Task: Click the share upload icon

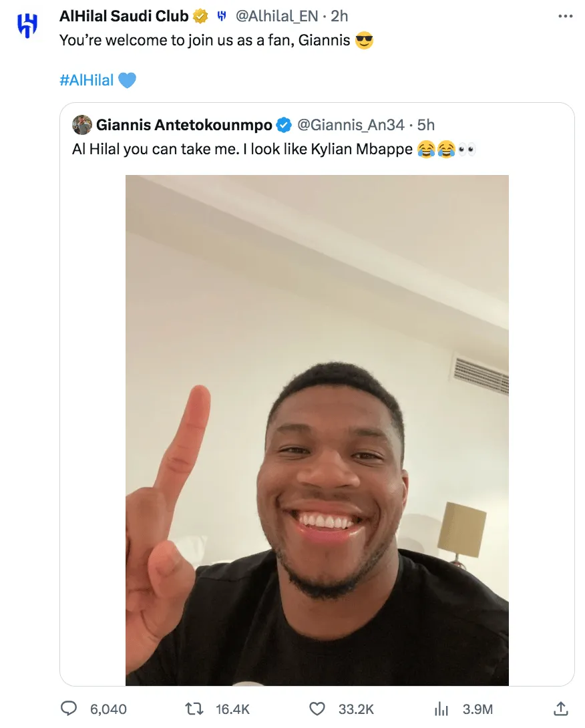Action: click(561, 708)
